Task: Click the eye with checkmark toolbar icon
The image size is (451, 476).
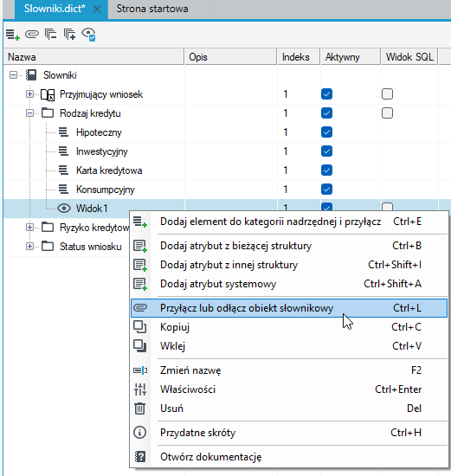Action: tap(88, 35)
